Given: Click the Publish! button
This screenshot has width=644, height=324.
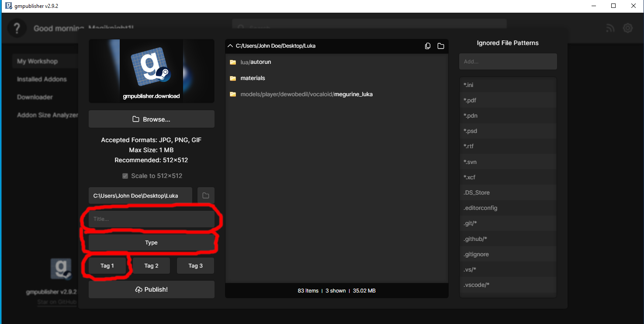Looking at the screenshot, I should pos(152,289).
